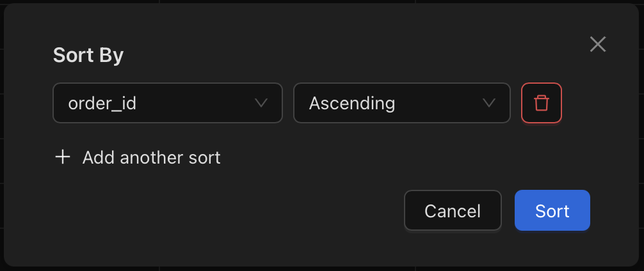The width and height of the screenshot is (644, 271).
Task: Click the Sort By dialog heading
Action: (x=88, y=56)
